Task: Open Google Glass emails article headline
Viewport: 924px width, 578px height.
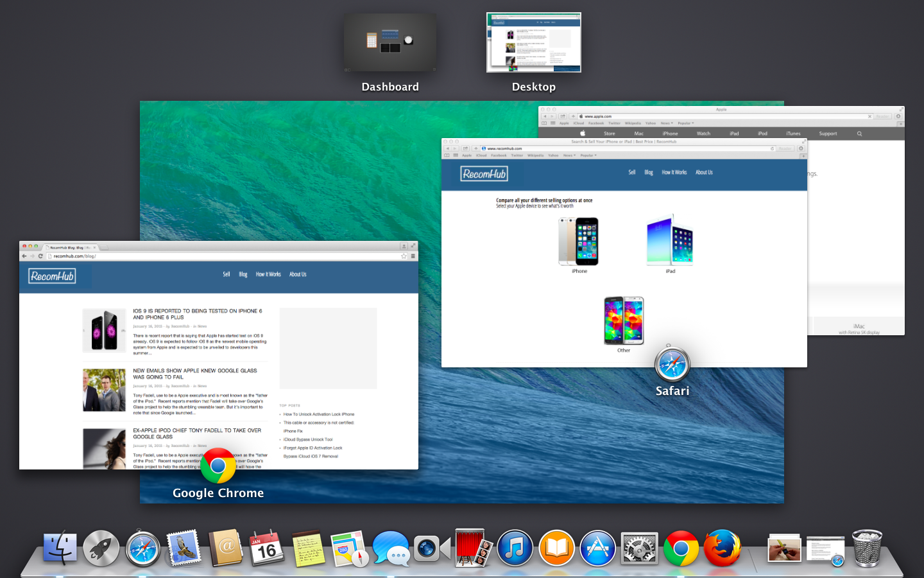Action: point(195,374)
